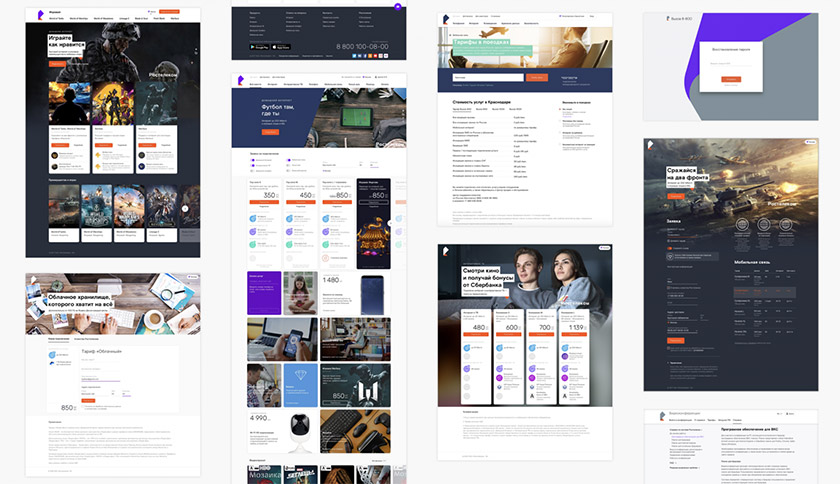Click the orange button under Играйте как нравится

coord(57,64)
